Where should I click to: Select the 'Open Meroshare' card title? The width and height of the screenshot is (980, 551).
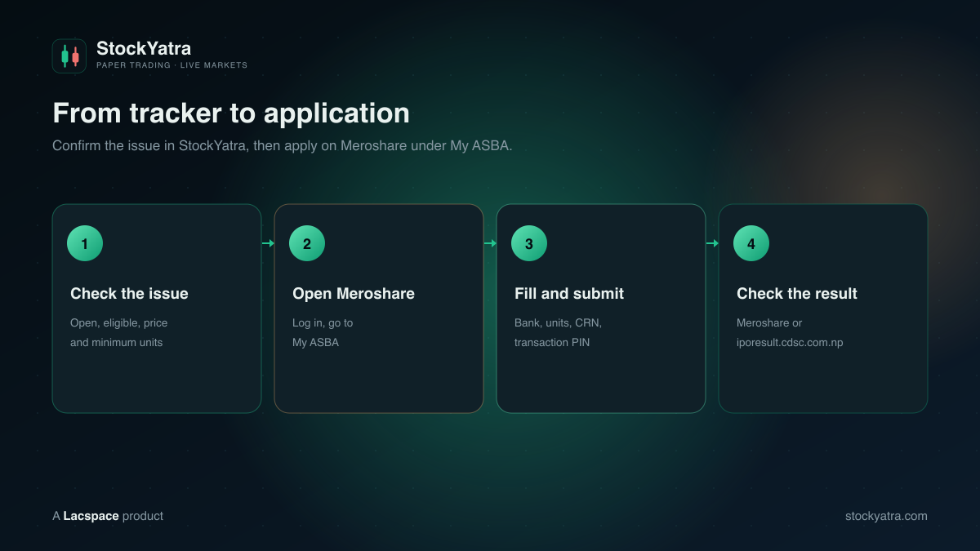pos(354,294)
